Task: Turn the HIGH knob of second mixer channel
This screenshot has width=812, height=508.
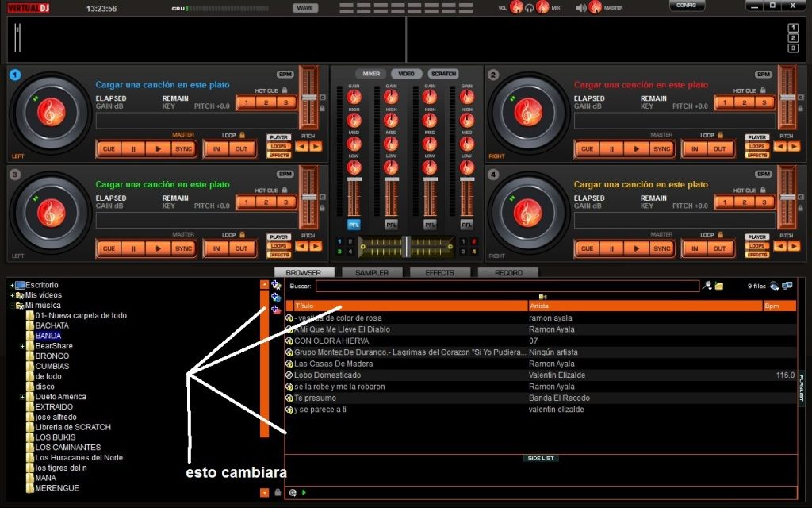Action: [391, 121]
